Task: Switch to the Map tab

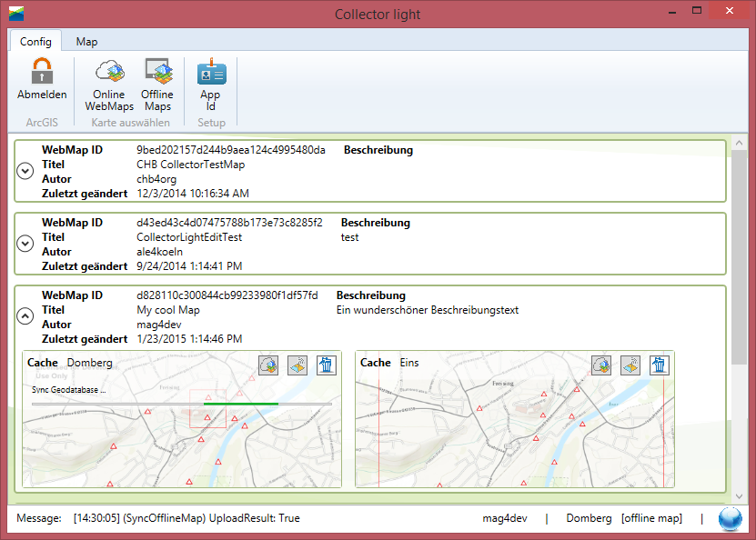Action: (86, 42)
